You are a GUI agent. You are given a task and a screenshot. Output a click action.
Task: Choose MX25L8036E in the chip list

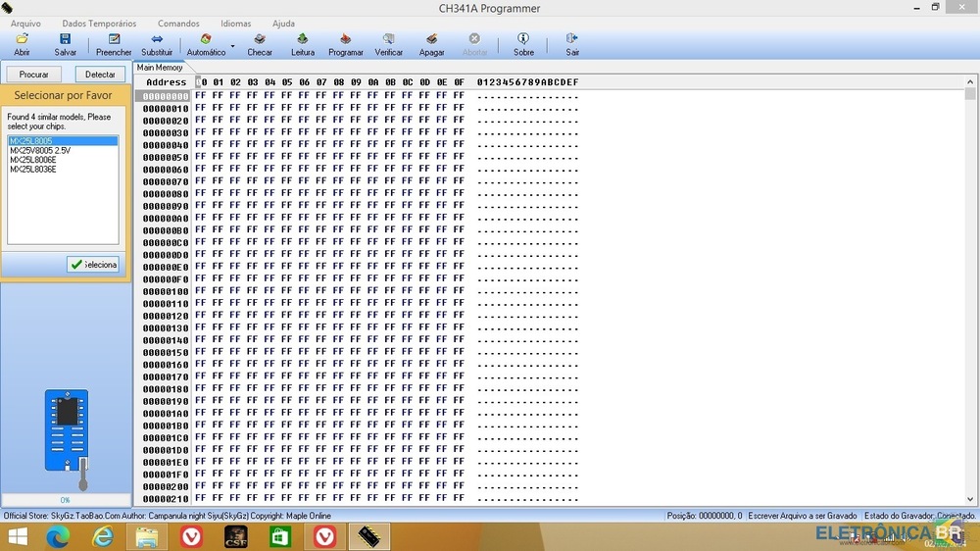33,170
